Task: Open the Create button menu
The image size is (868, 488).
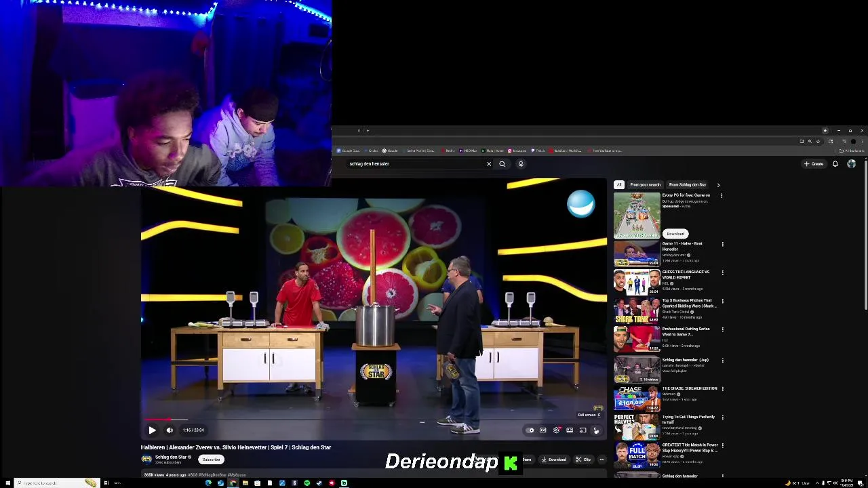Action: (x=814, y=163)
